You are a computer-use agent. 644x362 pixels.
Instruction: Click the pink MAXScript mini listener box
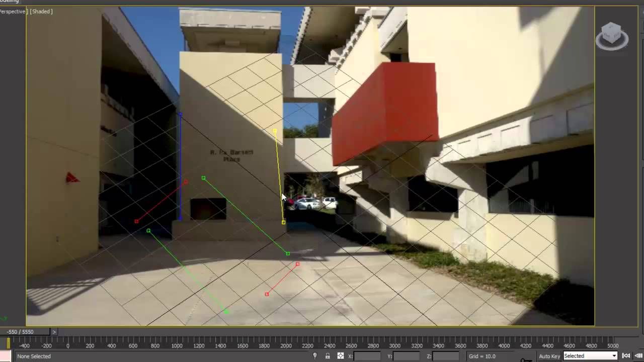point(6,356)
